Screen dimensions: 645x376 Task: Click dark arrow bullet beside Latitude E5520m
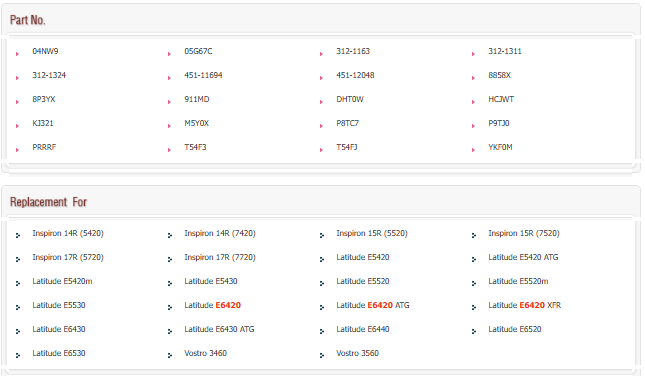point(474,283)
